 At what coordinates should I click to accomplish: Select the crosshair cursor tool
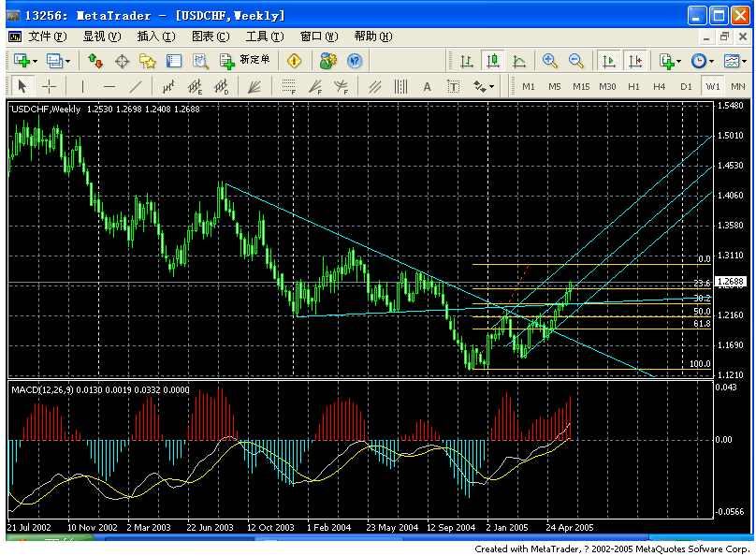coord(50,87)
